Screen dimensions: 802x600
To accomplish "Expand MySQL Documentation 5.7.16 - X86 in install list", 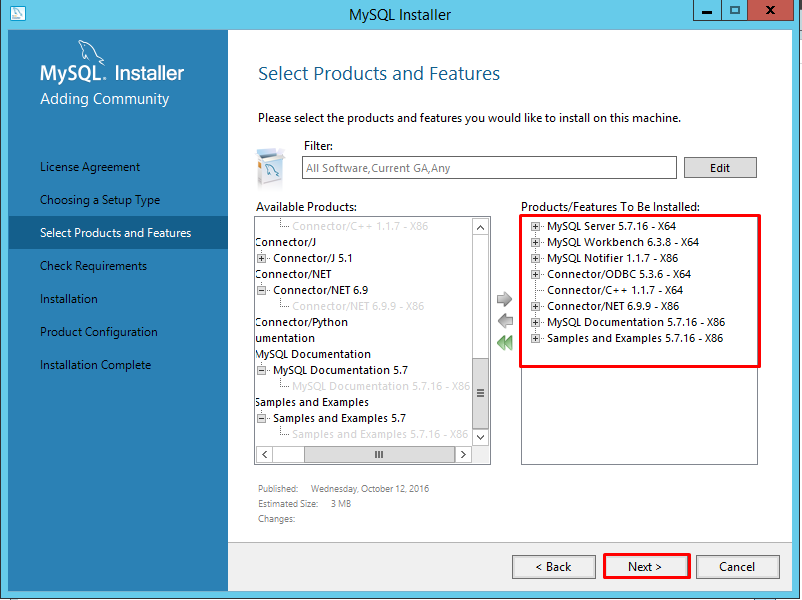I will pyautogui.click(x=535, y=322).
